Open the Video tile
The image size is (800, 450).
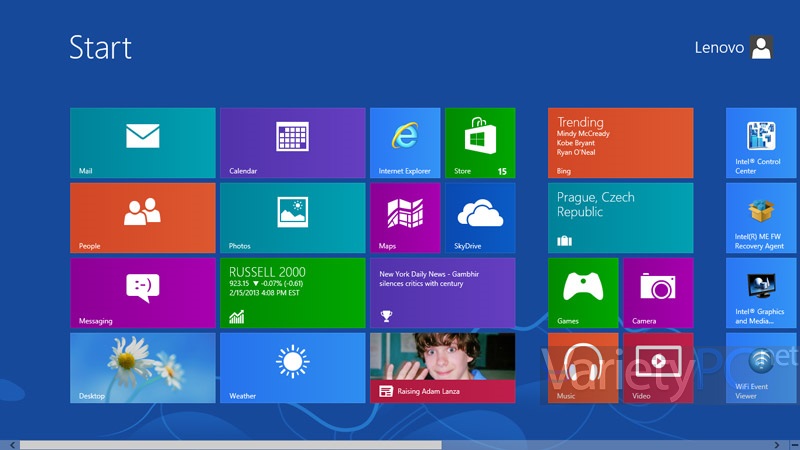[658, 368]
